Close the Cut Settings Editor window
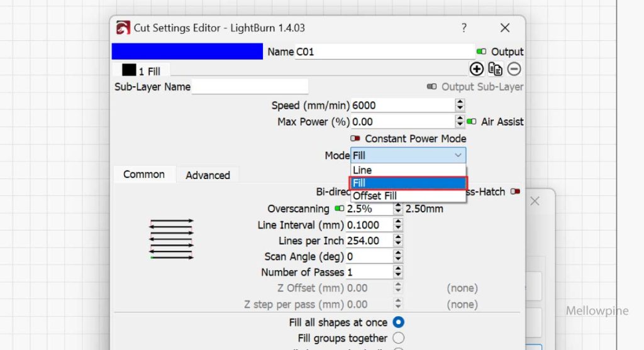The image size is (644, 350). click(504, 28)
